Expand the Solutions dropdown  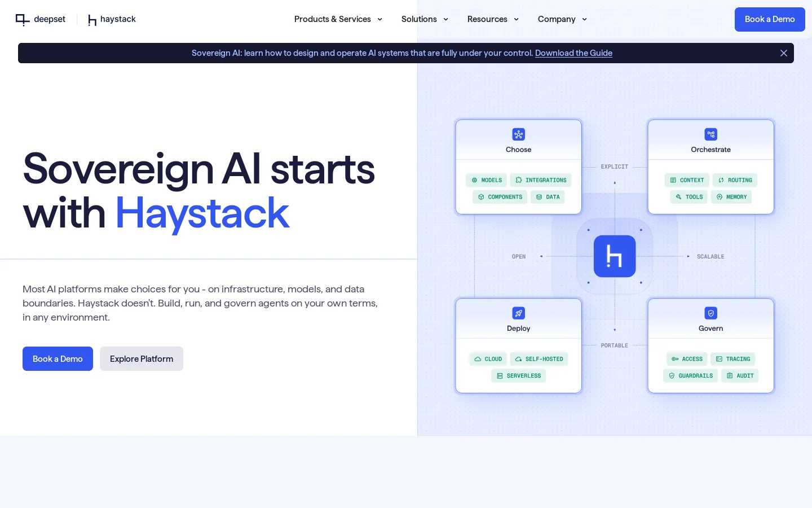coord(425,19)
